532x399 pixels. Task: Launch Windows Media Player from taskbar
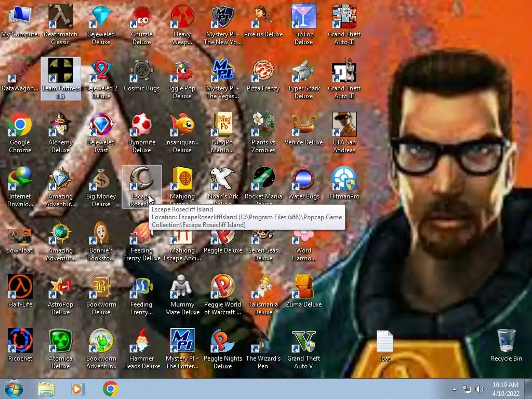(78, 389)
